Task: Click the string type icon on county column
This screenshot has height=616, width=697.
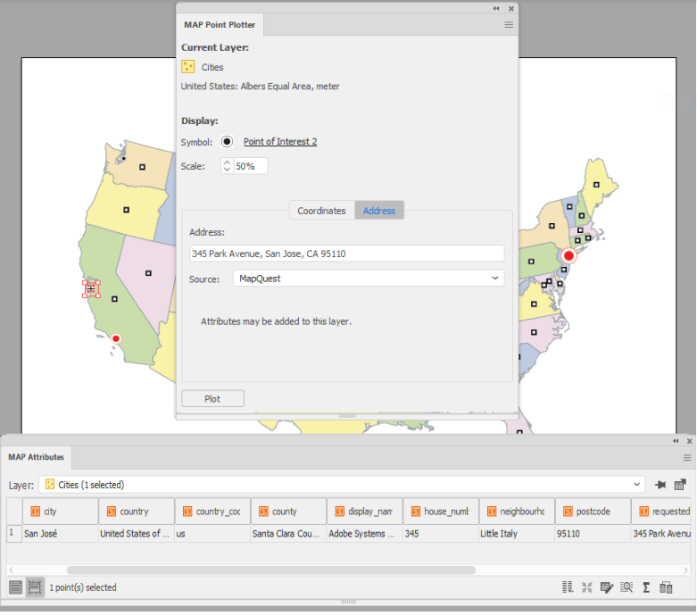Action: tap(263, 512)
